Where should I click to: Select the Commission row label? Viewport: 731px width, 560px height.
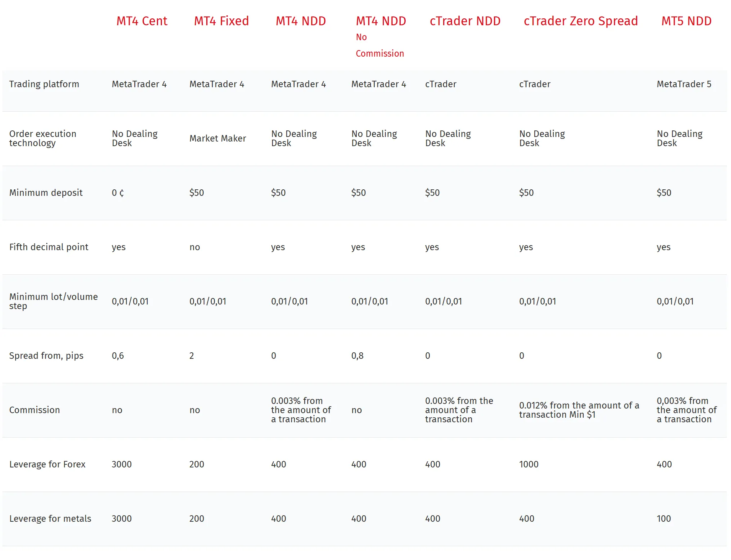[34, 410]
